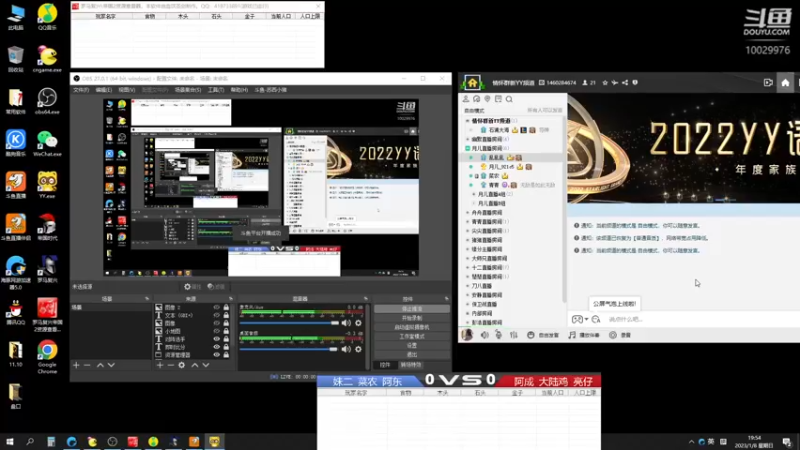Hide the 对阵选手 source with its eye

[x=217, y=339]
